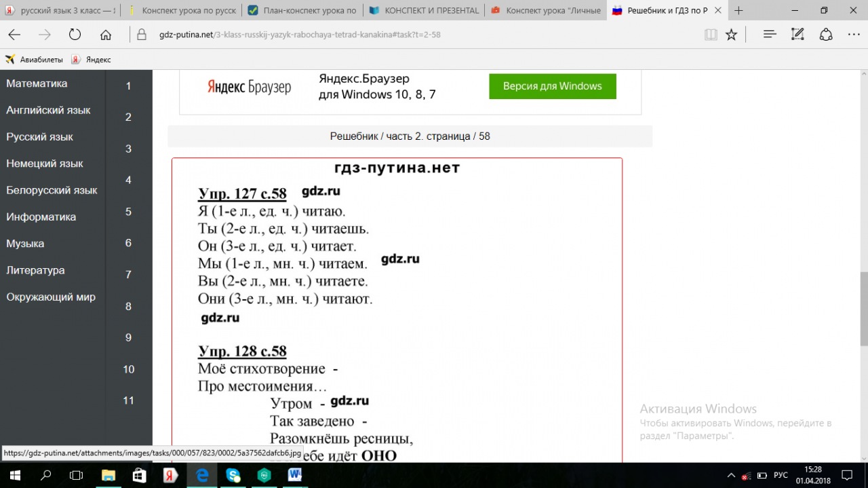The image size is (868, 488).
Task: Open the Edge more options menu
Action: pos(853,35)
